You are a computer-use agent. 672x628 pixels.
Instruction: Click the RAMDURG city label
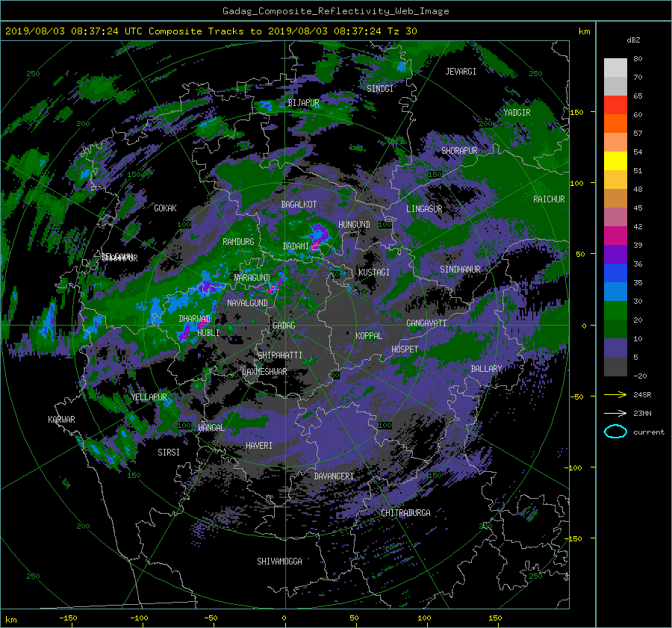(x=238, y=242)
